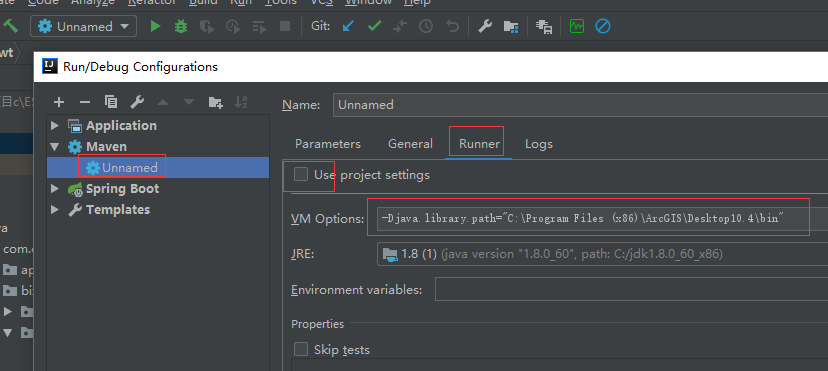The height and width of the screenshot is (371, 828).
Task: Start debugging with the bug icon
Action: [181, 26]
